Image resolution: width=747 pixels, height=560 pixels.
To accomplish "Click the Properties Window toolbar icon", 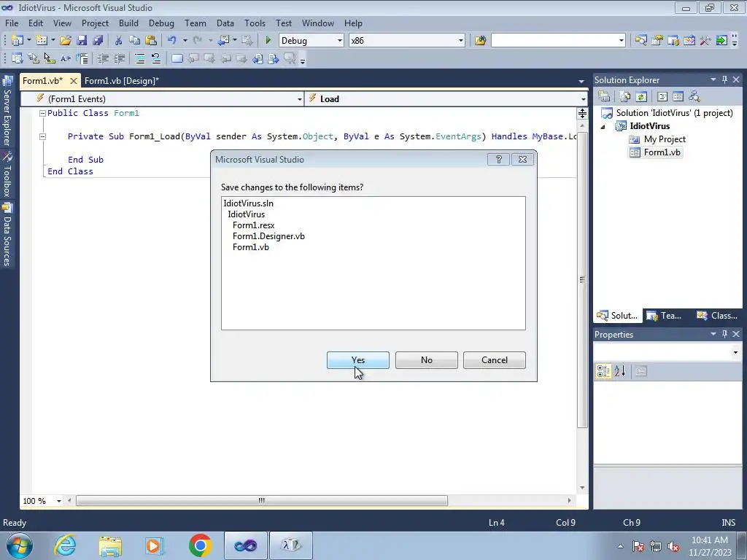I will 657,41.
